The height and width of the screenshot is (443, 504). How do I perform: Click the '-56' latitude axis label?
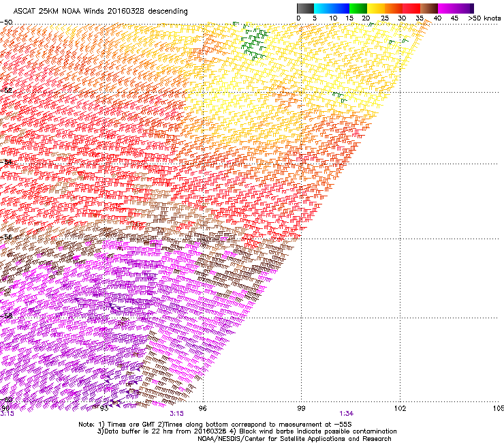click(x=6, y=236)
